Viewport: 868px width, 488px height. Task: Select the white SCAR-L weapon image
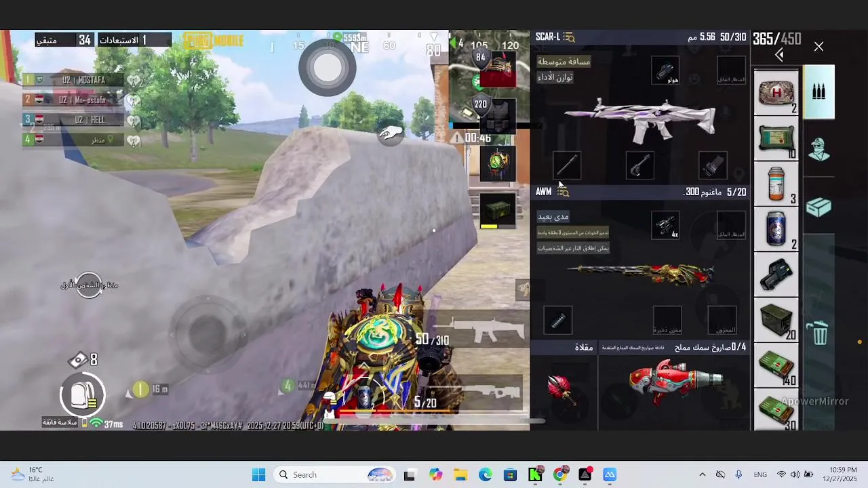click(x=641, y=121)
